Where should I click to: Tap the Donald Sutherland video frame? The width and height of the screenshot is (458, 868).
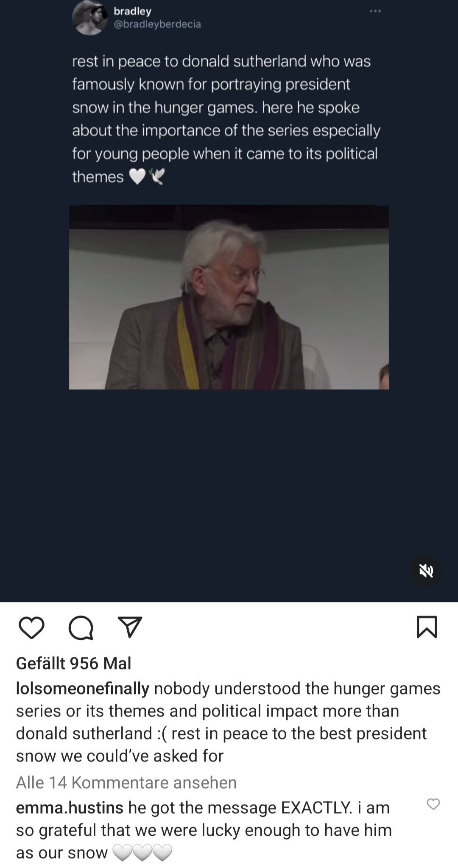pyautogui.click(x=229, y=297)
